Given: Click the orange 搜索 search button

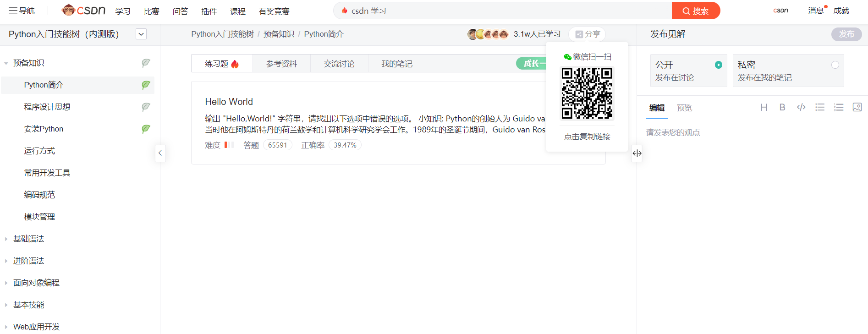Looking at the screenshot, I should (696, 11).
